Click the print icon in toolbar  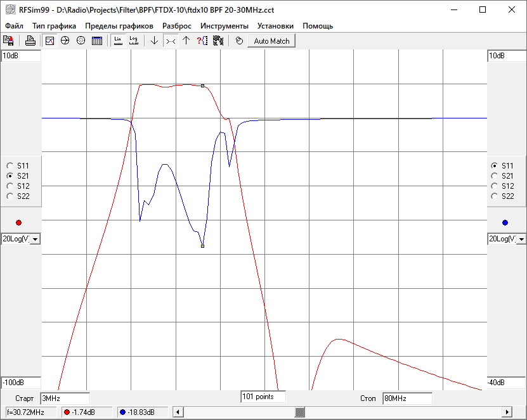[30, 41]
